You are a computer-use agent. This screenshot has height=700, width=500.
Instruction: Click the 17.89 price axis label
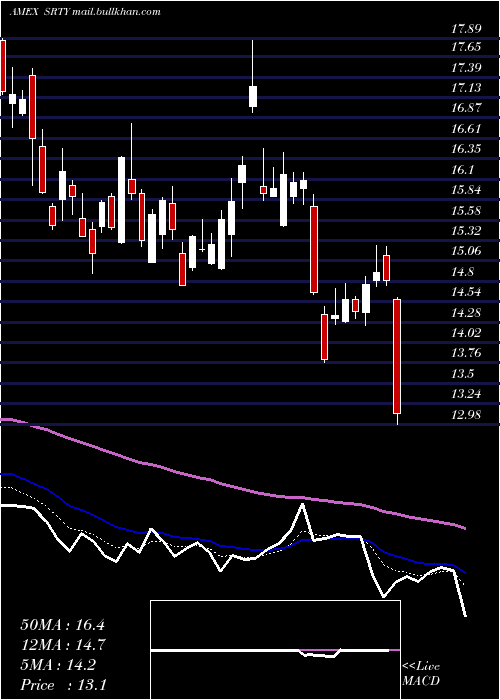[x=466, y=29]
